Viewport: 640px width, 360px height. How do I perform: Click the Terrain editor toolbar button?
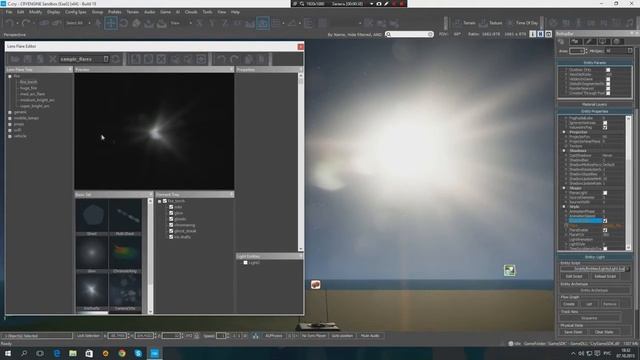tap(465, 23)
